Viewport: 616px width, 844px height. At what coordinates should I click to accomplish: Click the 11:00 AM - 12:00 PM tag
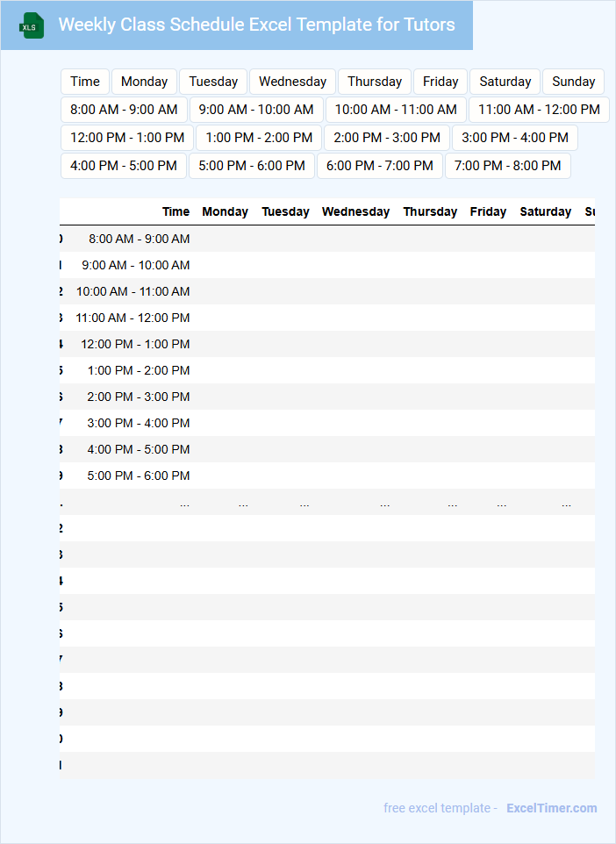pyautogui.click(x=539, y=110)
